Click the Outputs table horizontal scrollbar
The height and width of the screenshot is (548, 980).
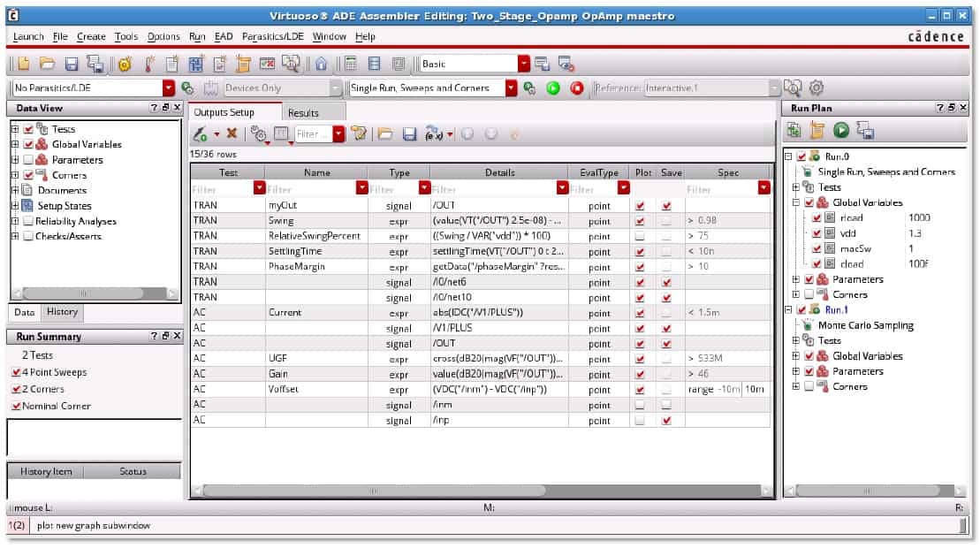[x=374, y=491]
